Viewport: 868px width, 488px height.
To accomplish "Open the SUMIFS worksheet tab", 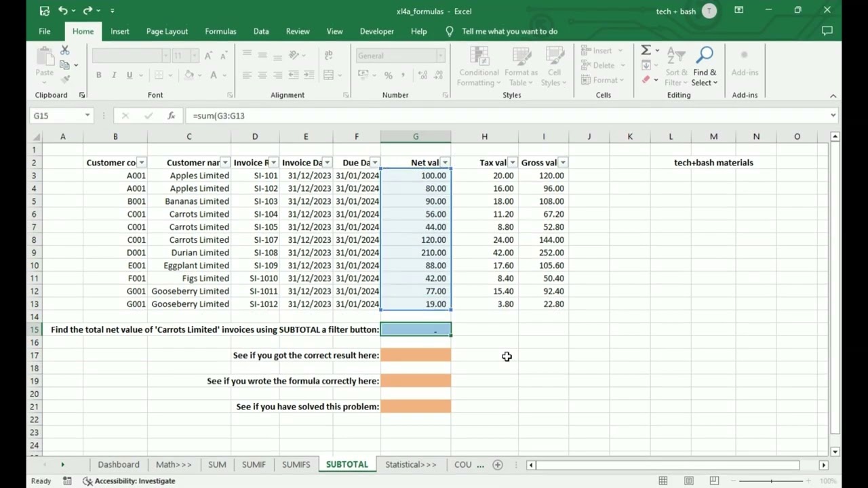I will 296,464.
